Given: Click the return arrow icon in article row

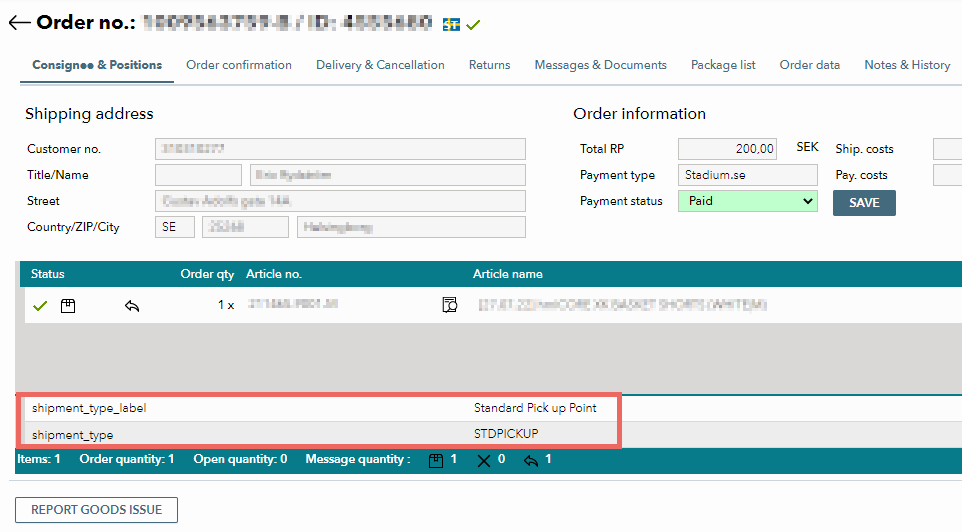Looking at the screenshot, I should [x=132, y=306].
